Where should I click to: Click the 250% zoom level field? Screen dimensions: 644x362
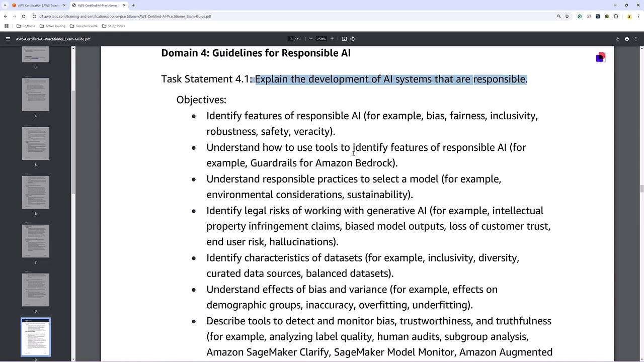[x=321, y=39]
